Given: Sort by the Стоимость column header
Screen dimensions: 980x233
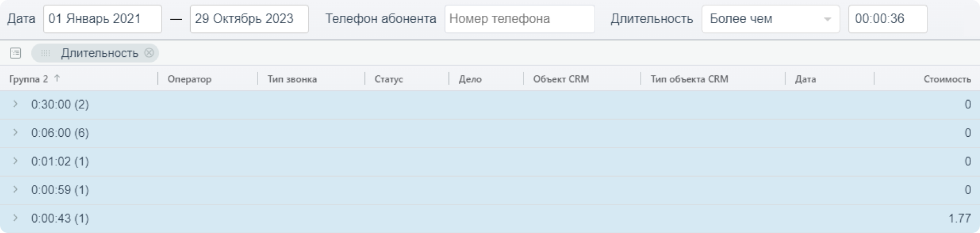Looking at the screenshot, I should point(947,79).
